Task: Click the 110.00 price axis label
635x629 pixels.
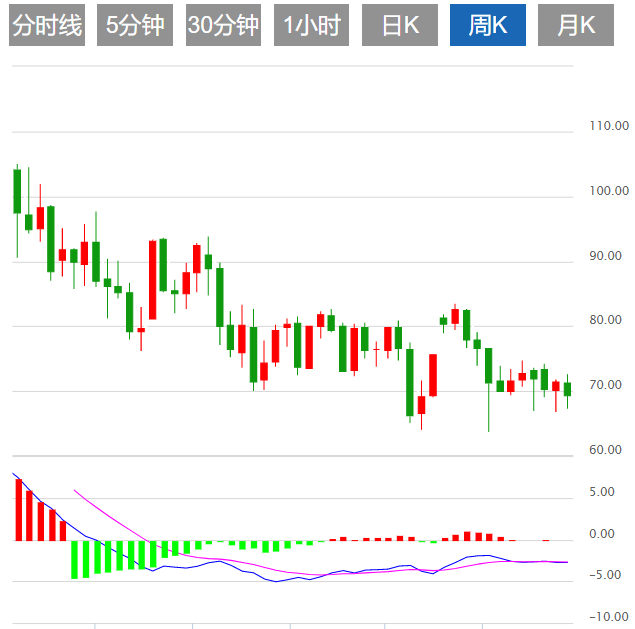Action: [609, 126]
